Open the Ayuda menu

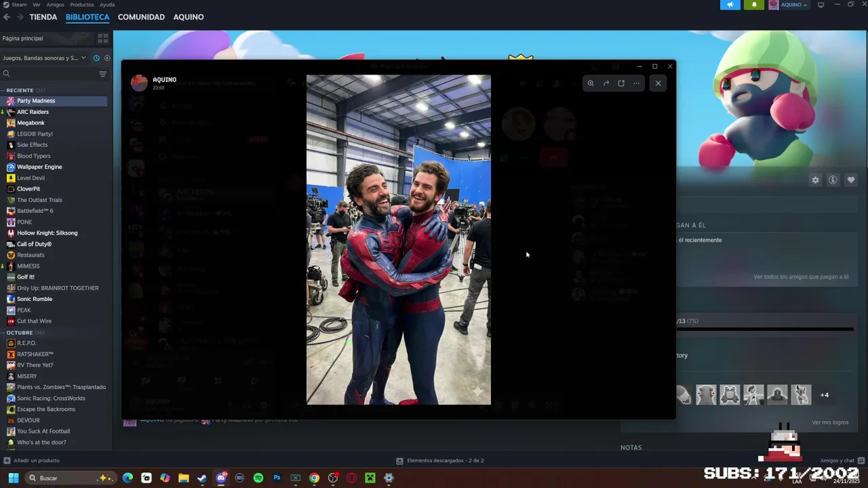107,5
